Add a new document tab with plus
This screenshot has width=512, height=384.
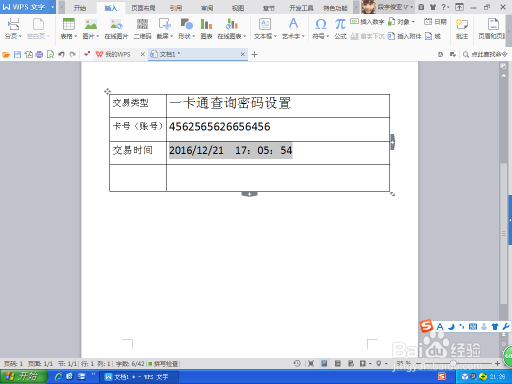click(x=255, y=54)
